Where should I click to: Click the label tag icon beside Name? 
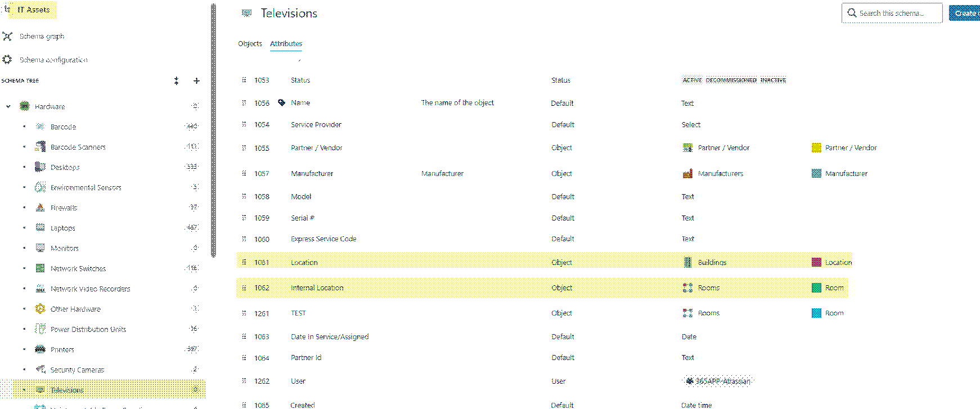coord(282,103)
